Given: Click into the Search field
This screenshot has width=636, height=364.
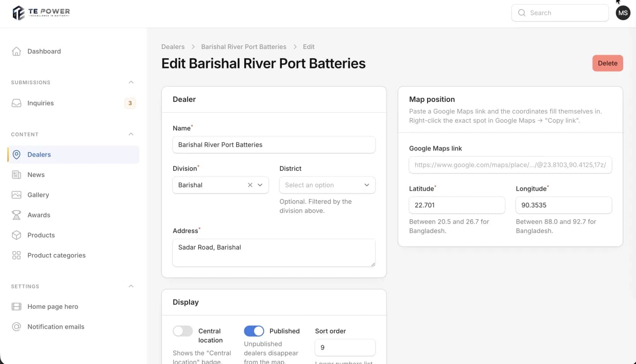Looking at the screenshot, I should click(560, 13).
